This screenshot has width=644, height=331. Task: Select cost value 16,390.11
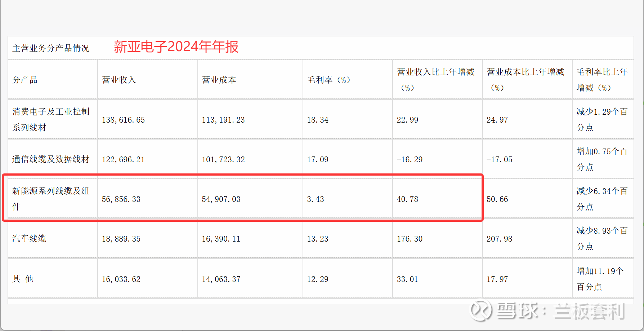(x=221, y=239)
